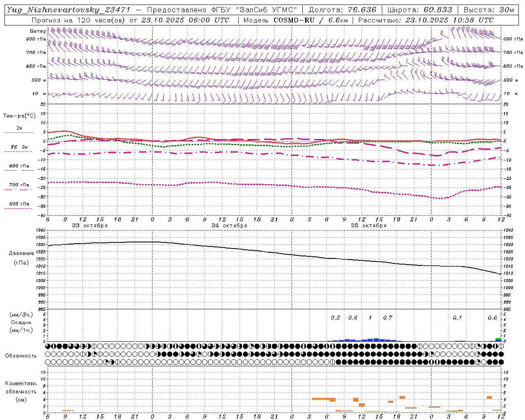Click the 'Облачность' cloudiness label

pyautogui.click(x=21, y=356)
